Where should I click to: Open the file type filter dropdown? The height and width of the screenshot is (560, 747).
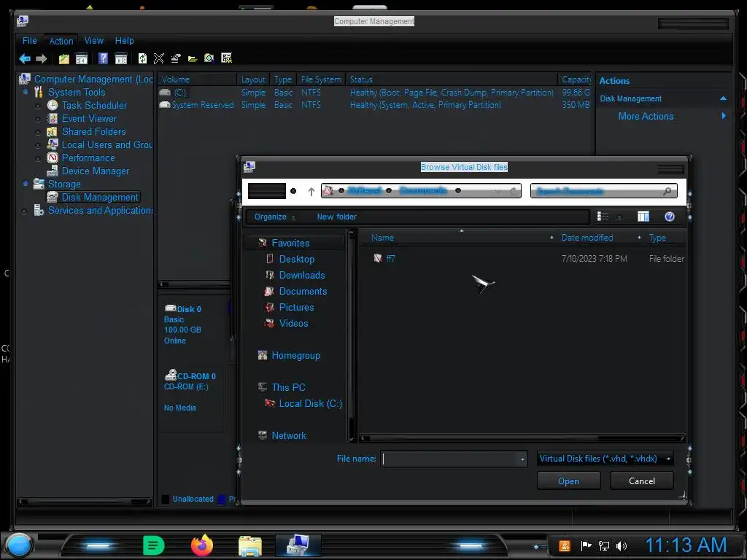[605, 459]
